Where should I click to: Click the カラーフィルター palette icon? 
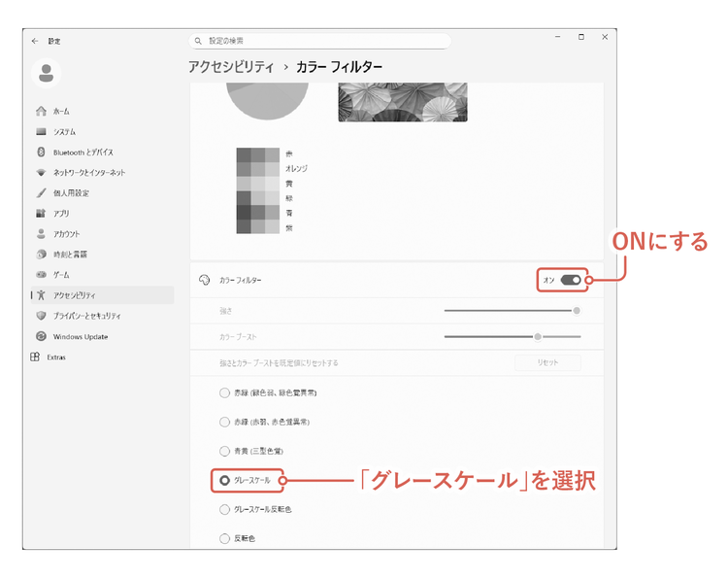point(204,280)
